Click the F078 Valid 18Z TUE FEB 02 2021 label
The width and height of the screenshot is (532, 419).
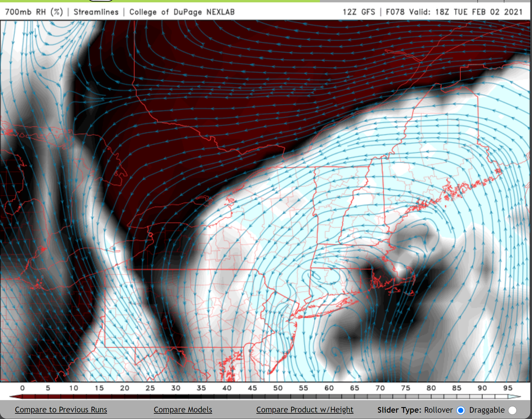point(455,12)
